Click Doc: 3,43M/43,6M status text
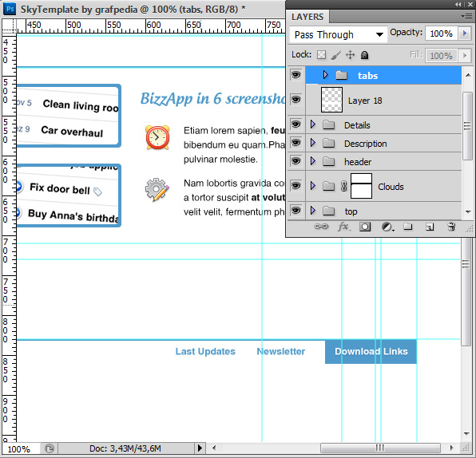 [125, 448]
